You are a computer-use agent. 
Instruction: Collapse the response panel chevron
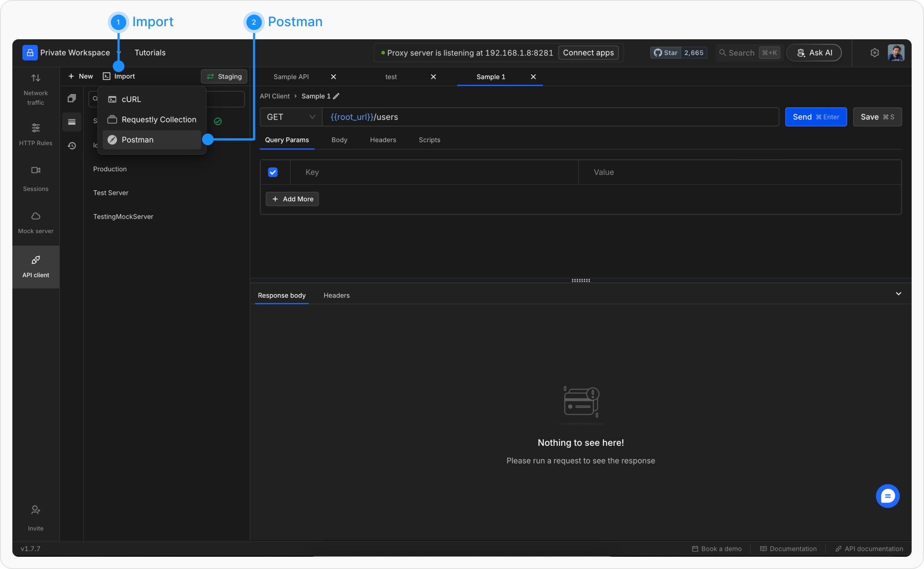[x=898, y=294]
